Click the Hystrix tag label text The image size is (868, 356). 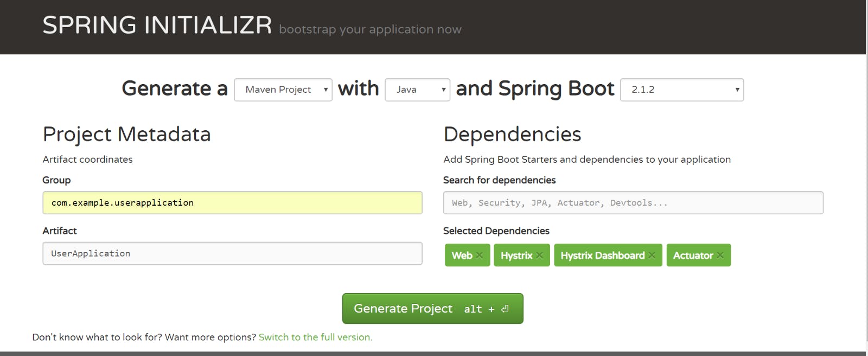[516, 256]
